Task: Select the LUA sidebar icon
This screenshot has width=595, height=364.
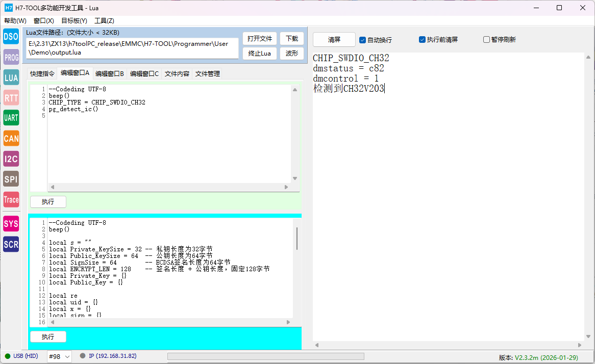Action: tap(11, 77)
